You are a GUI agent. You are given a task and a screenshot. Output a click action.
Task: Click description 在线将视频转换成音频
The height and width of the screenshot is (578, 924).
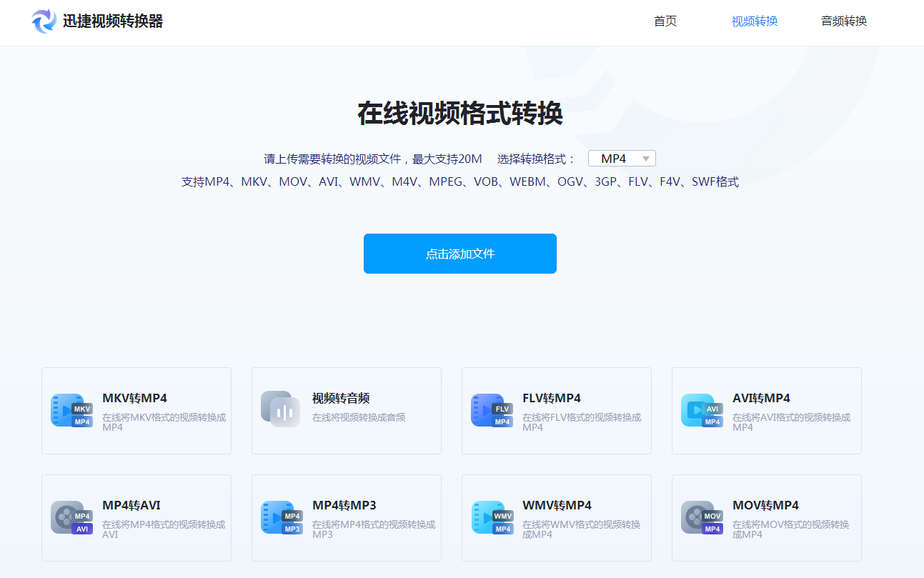(359, 417)
